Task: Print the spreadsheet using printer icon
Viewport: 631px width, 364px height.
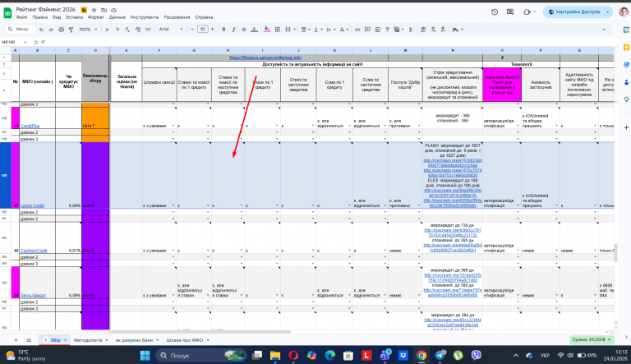Action: (x=61, y=30)
